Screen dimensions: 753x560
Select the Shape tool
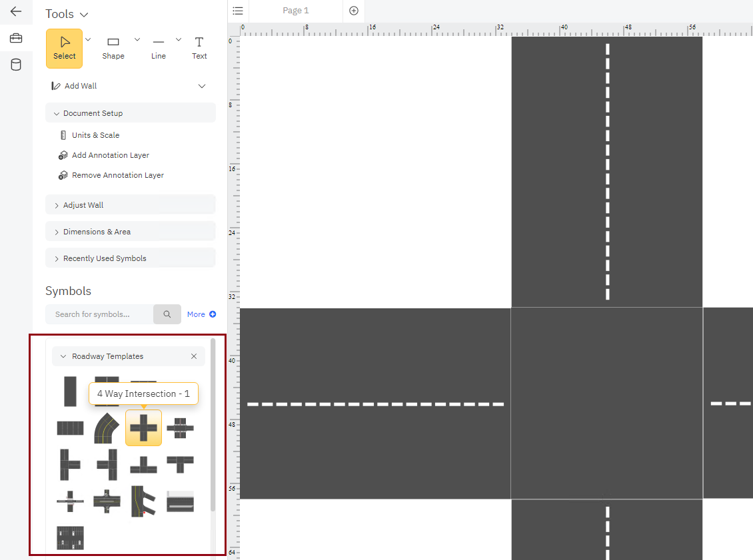pos(113,48)
